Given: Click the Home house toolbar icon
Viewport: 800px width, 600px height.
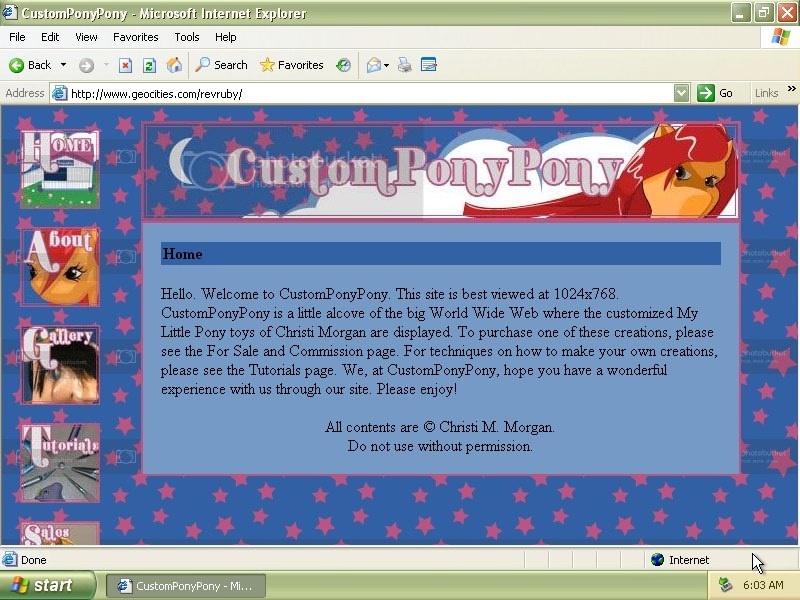Looking at the screenshot, I should point(174,65).
